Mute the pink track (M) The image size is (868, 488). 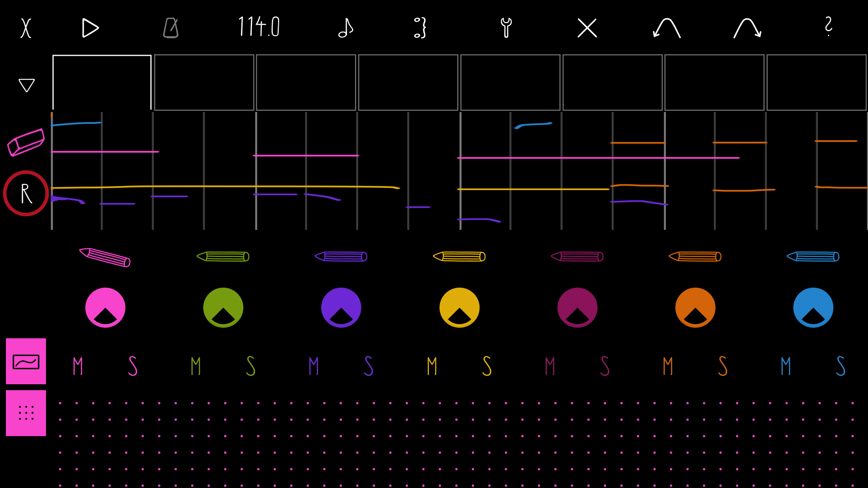(x=78, y=366)
